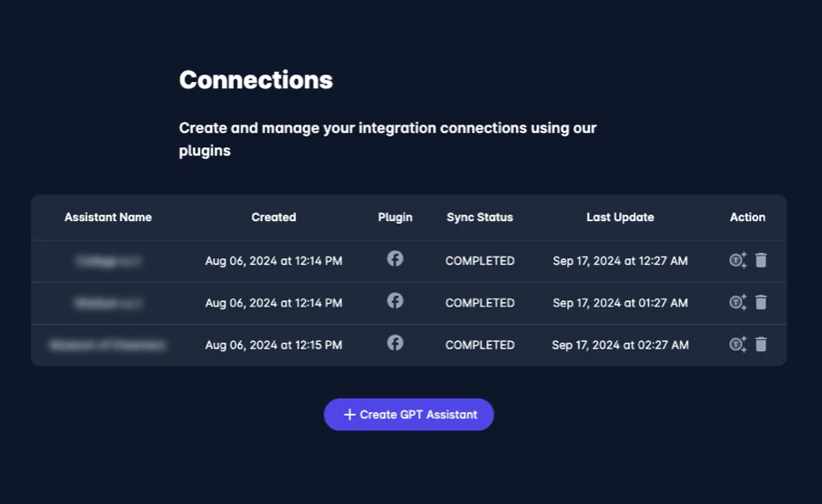This screenshot has height=504, width=822.
Task: Click token icon in row updated 12:27 AM
Action: tap(737, 260)
